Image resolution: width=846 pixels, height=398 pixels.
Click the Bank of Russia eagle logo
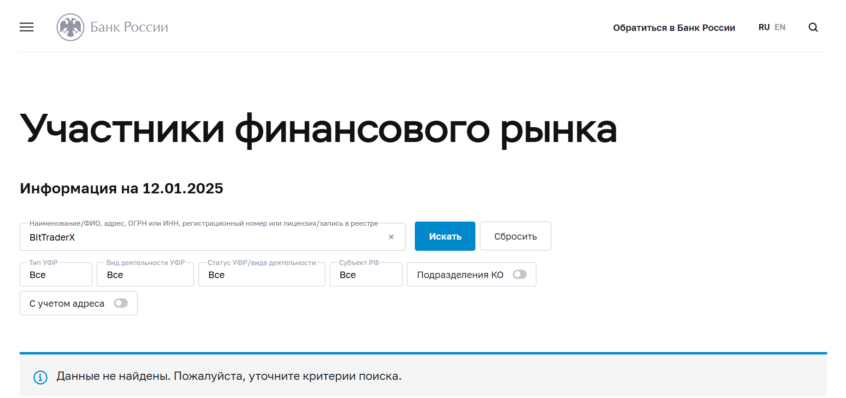coord(71,28)
